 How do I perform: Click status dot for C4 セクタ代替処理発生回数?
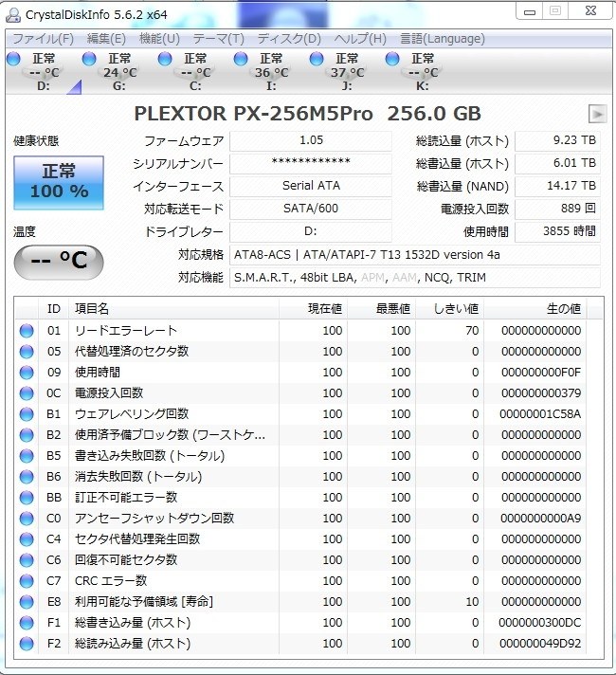pos(27,539)
